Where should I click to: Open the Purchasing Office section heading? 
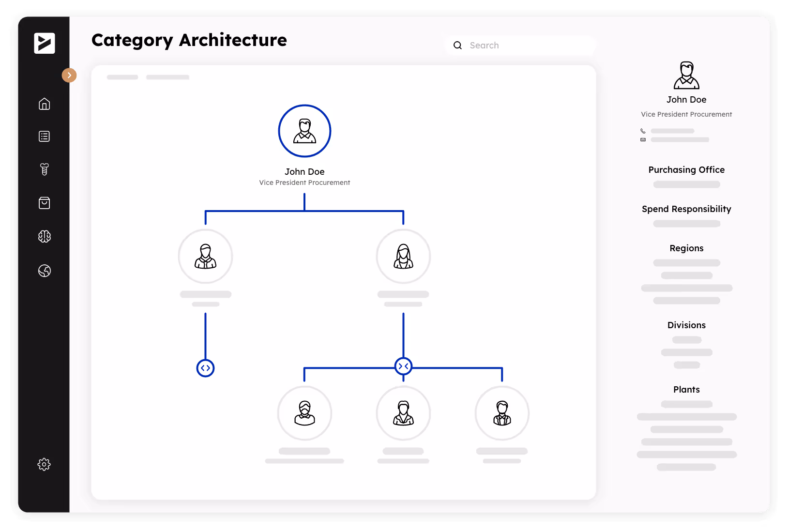pos(686,170)
